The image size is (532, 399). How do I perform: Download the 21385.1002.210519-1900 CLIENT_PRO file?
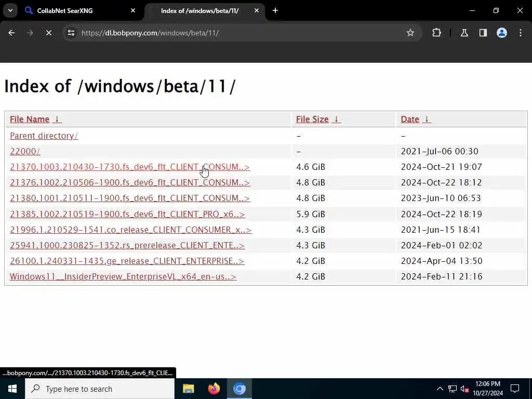(127, 214)
